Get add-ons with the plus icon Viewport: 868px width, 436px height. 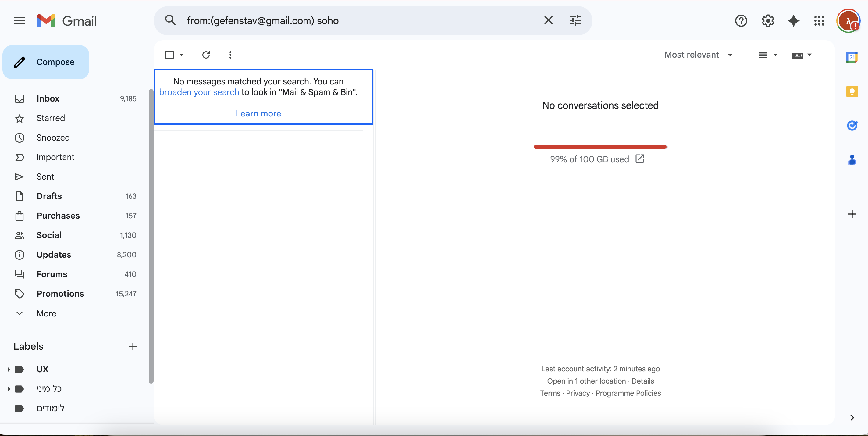(x=852, y=214)
